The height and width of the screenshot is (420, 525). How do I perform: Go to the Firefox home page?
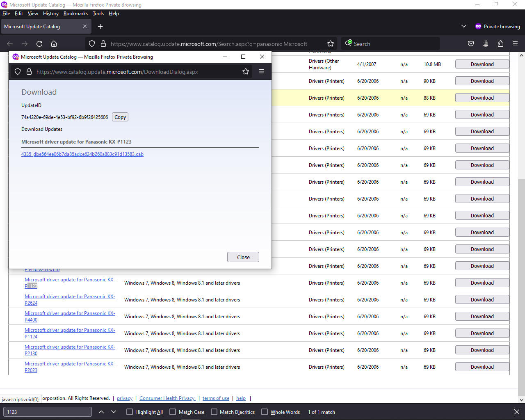pos(54,44)
